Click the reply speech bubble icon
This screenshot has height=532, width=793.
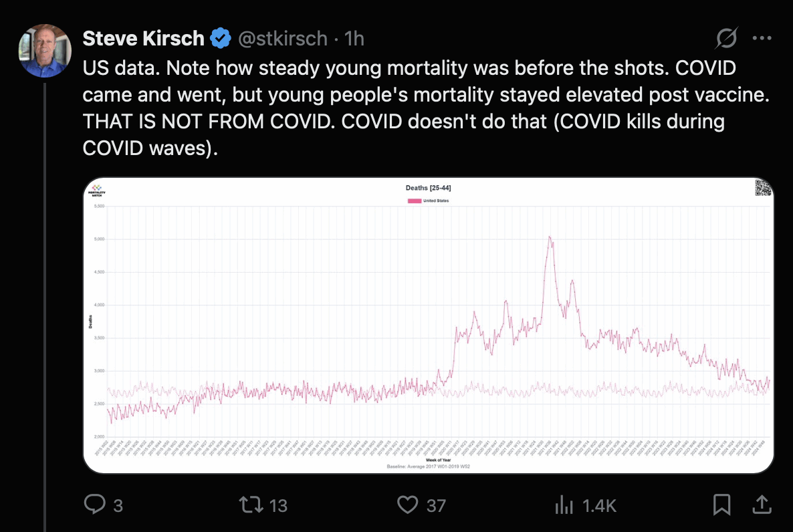click(x=96, y=505)
